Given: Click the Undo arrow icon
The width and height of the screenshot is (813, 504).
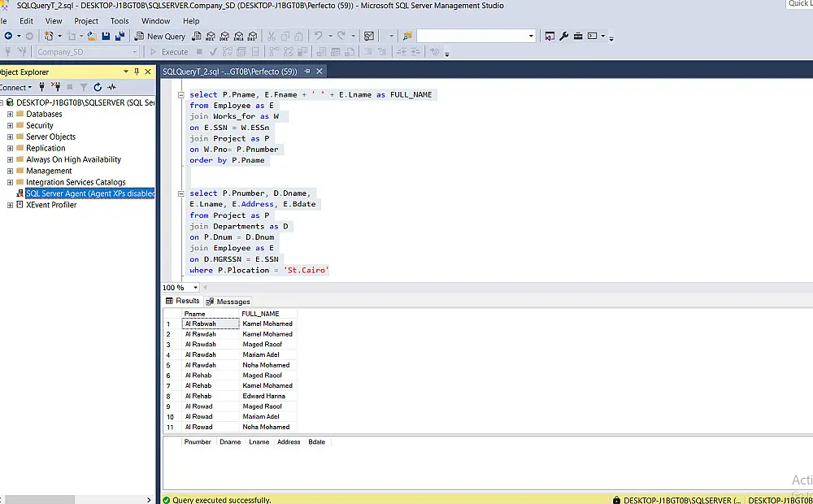Looking at the screenshot, I should (319, 36).
